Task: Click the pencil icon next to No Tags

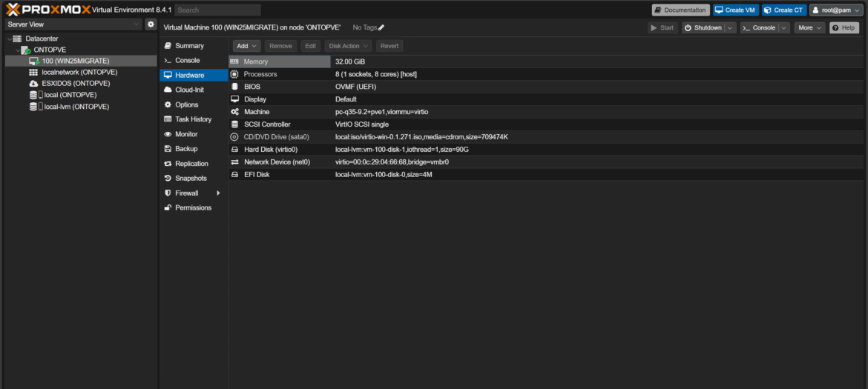Action: coord(381,27)
